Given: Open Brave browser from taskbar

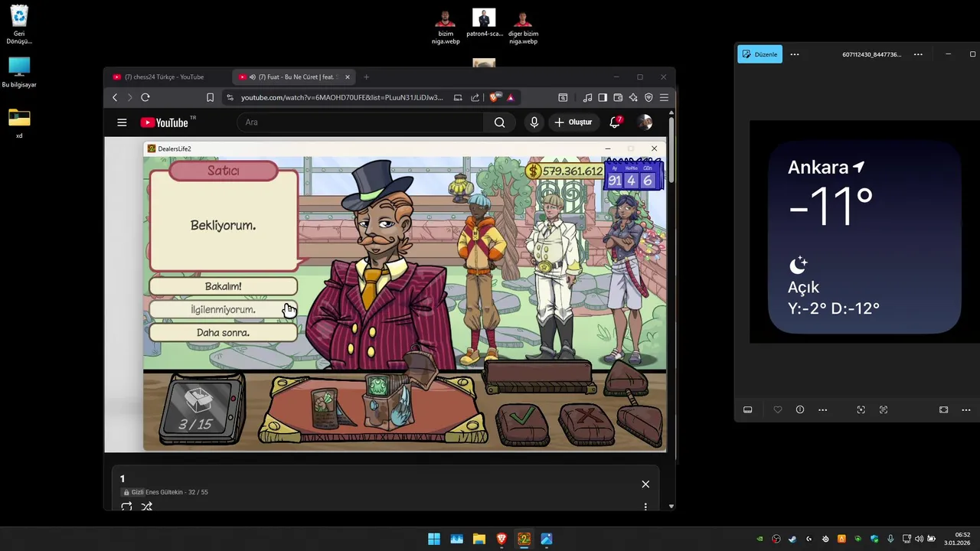Looking at the screenshot, I should click(x=501, y=539).
